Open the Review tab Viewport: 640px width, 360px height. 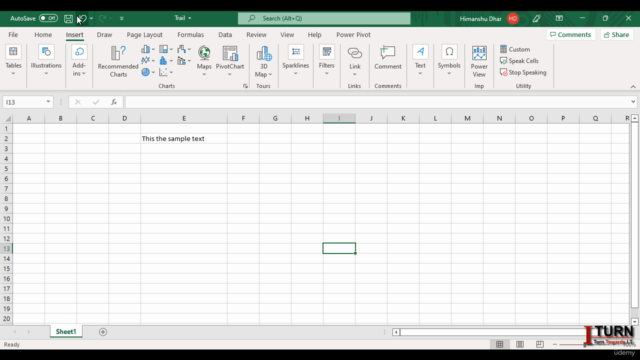256,35
